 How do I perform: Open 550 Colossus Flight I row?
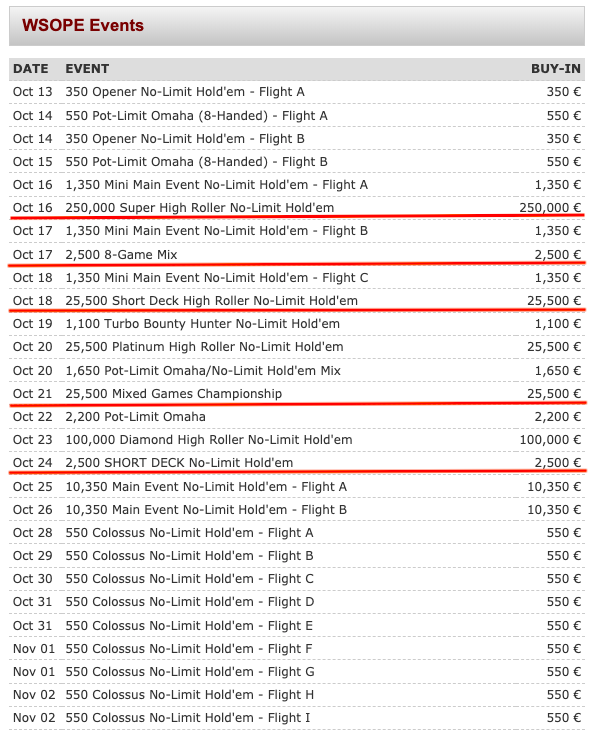coord(297,717)
